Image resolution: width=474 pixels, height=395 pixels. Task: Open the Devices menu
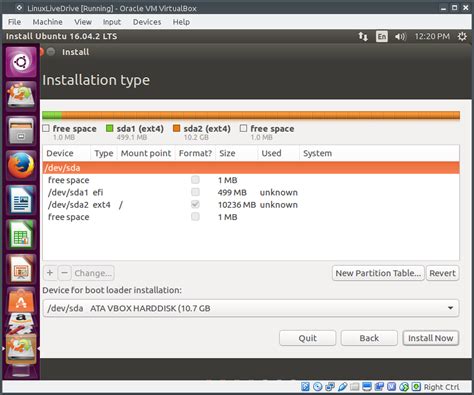[147, 22]
